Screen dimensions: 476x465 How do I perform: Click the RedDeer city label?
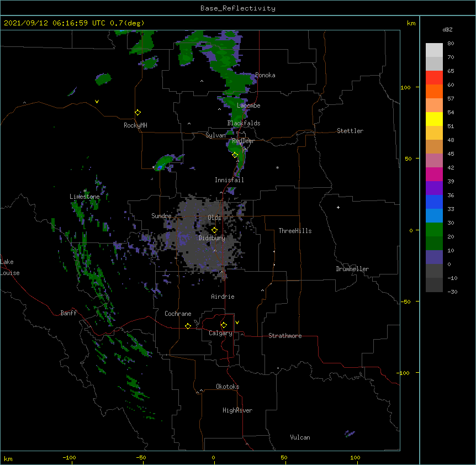click(243, 141)
